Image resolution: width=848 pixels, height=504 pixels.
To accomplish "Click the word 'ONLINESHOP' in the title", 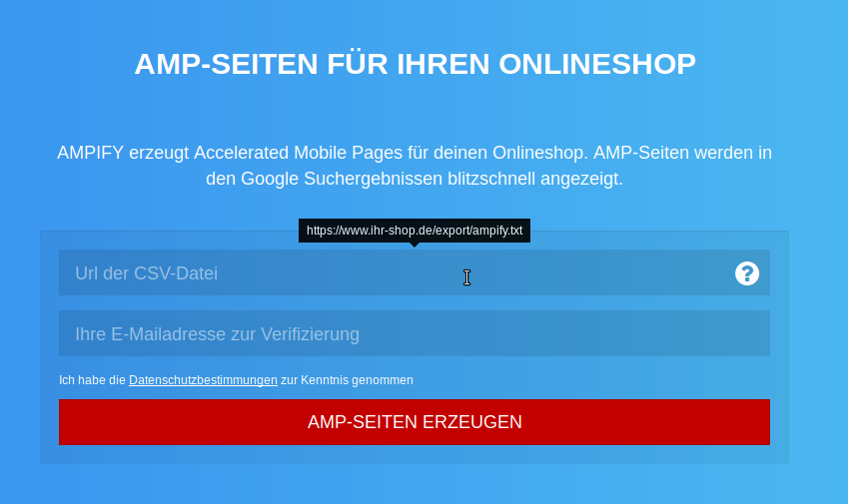I will pos(596,64).
